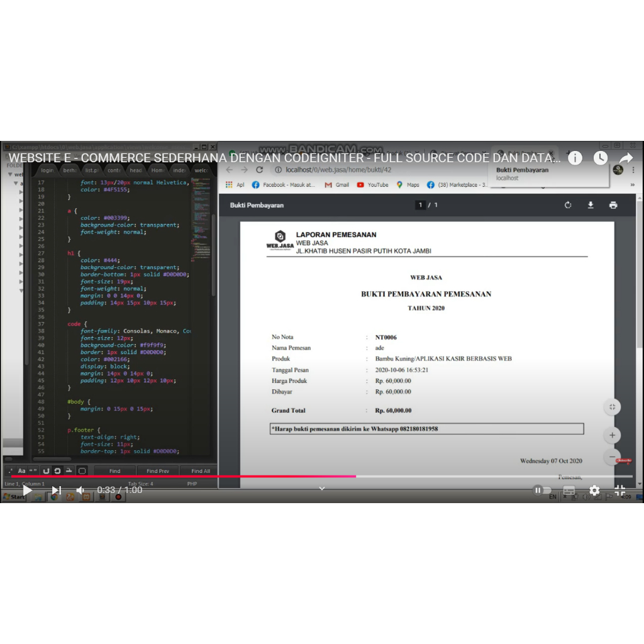Click Chrome profile avatar

click(618, 170)
